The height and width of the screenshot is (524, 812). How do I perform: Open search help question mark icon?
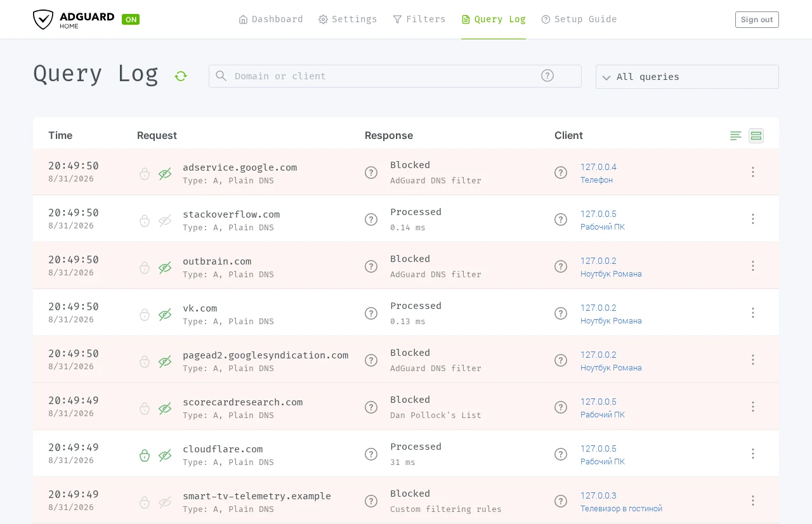pyautogui.click(x=547, y=75)
